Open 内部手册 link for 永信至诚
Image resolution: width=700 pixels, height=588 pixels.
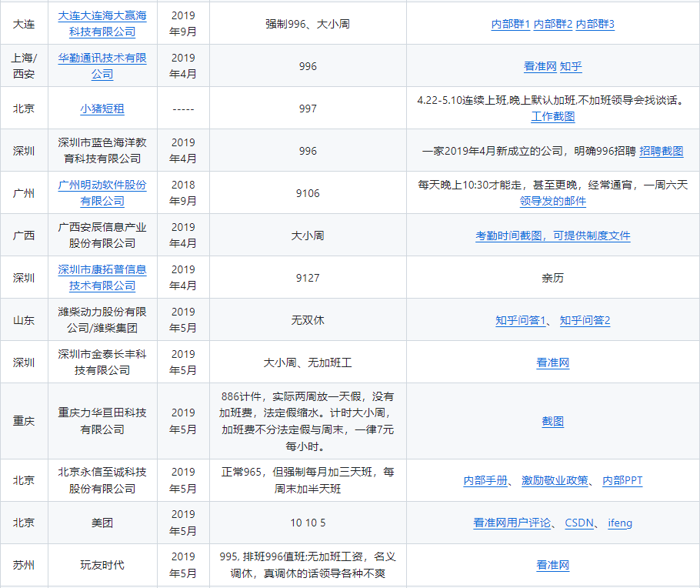(485, 480)
